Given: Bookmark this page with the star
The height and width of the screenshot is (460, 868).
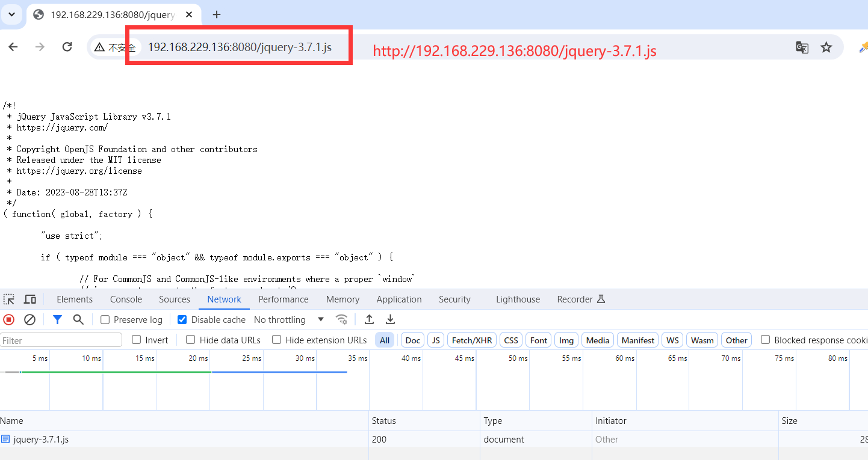Looking at the screenshot, I should (826, 47).
